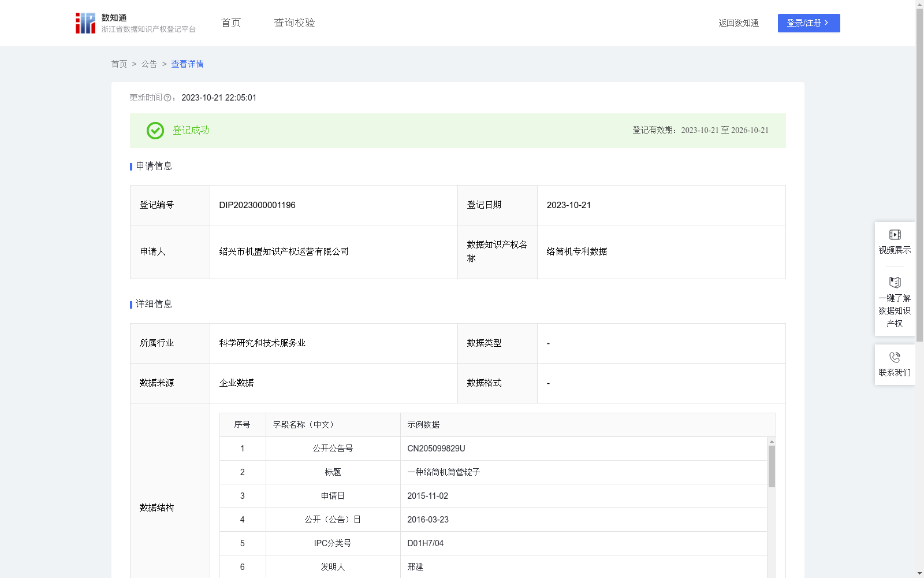Click the sample value CN205099829U
The height and width of the screenshot is (578, 924).
[x=436, y=449]
